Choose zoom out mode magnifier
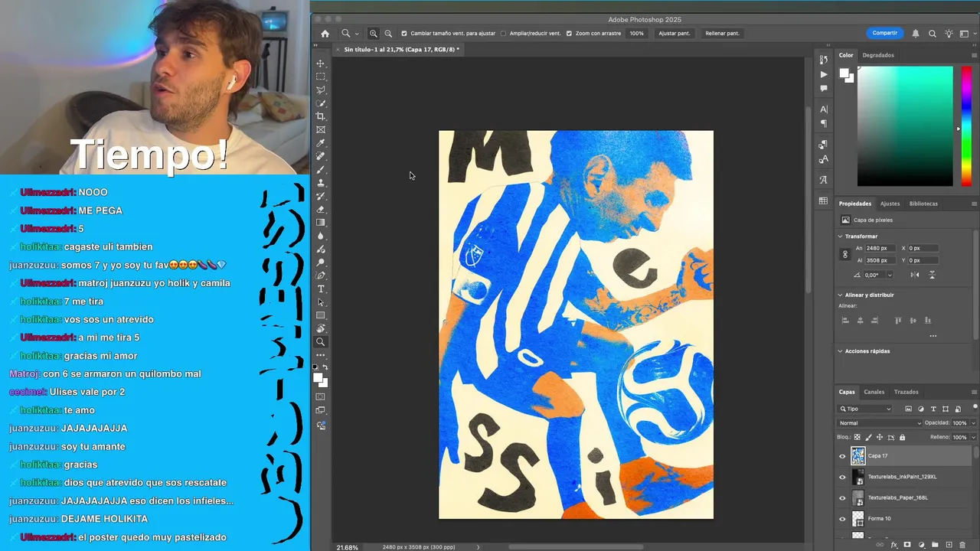This screenshot has width=980, height=551. 388,34
